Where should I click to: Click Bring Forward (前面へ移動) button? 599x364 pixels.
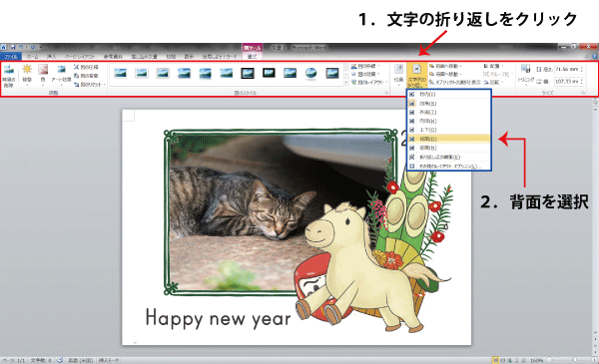[445, 66]
